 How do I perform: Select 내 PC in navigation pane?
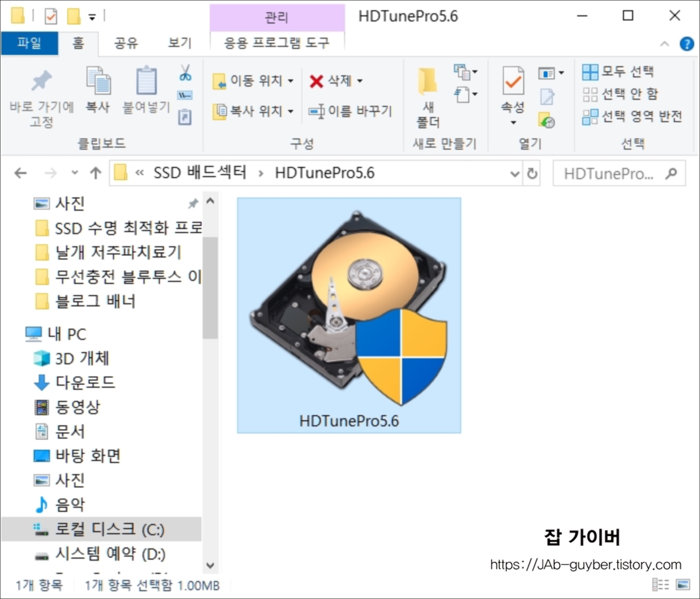[x=56, y=334]
